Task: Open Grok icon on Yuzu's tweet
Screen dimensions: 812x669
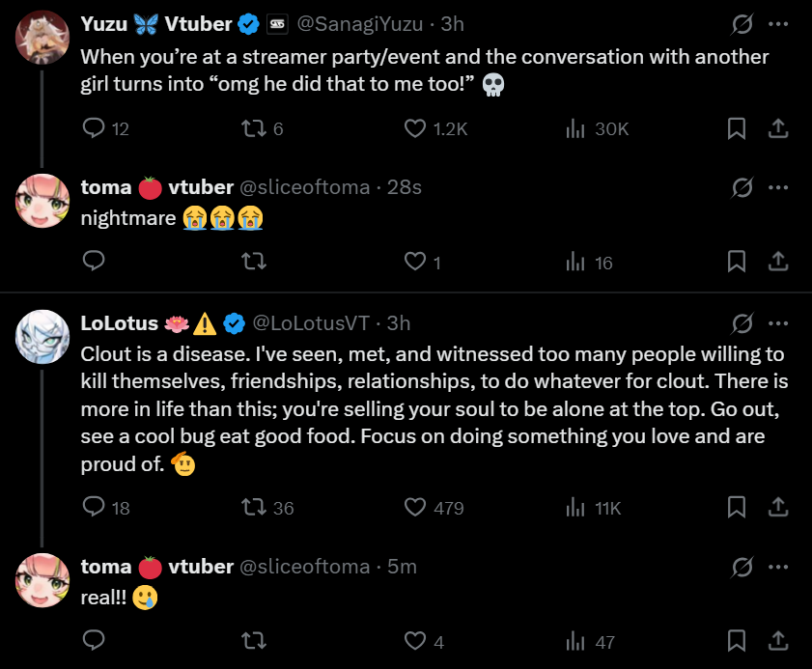Action: tap(742, 24)
